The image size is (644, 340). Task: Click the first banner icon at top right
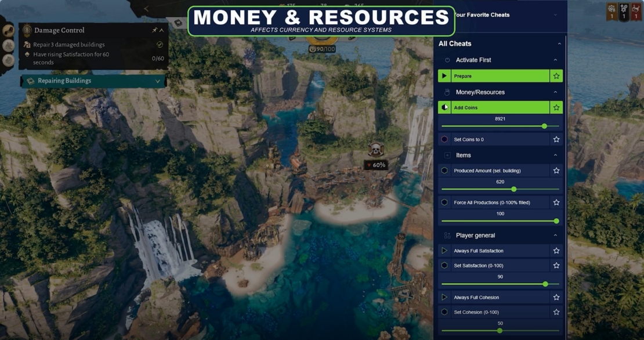tap(612, 12)
